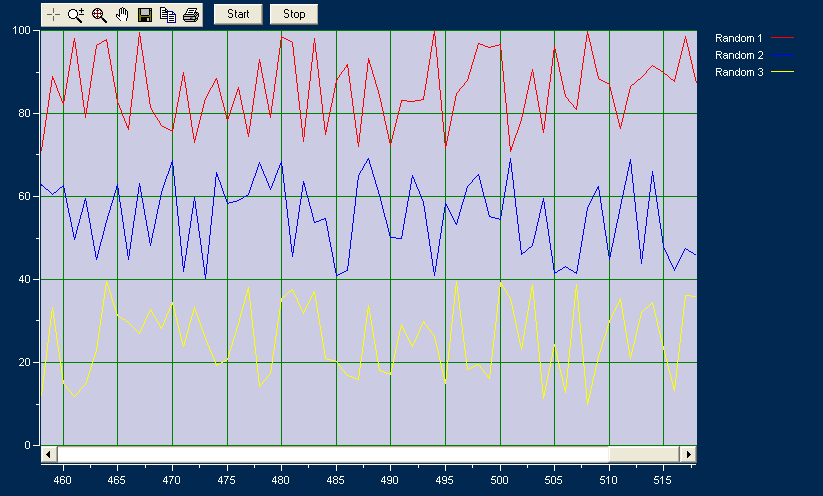
Task: Click the Random 3 legend label
Action: 739,72
